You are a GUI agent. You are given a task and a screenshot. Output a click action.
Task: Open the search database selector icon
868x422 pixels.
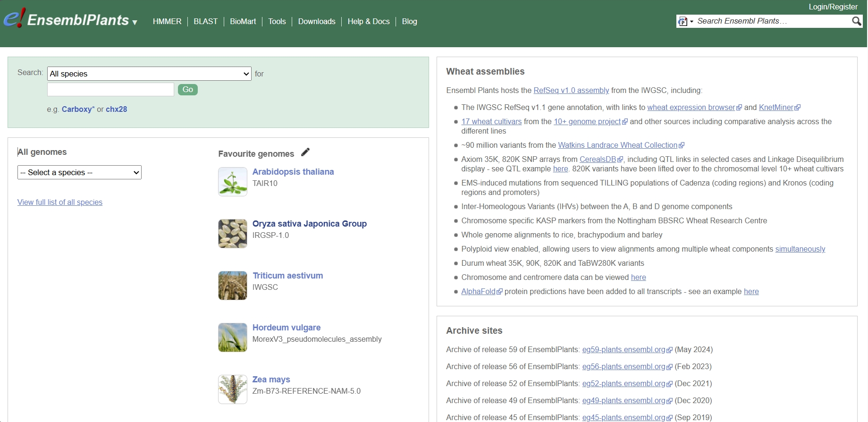[x=685, y=21]
